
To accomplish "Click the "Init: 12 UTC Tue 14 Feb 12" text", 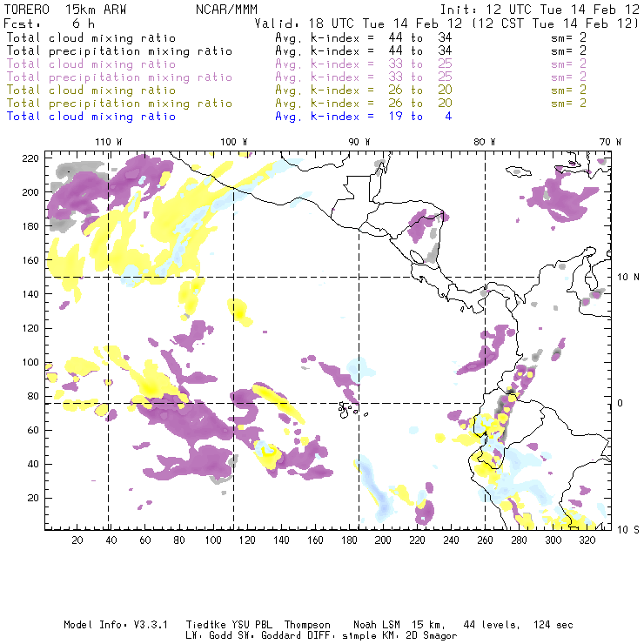I will (540, 10).
